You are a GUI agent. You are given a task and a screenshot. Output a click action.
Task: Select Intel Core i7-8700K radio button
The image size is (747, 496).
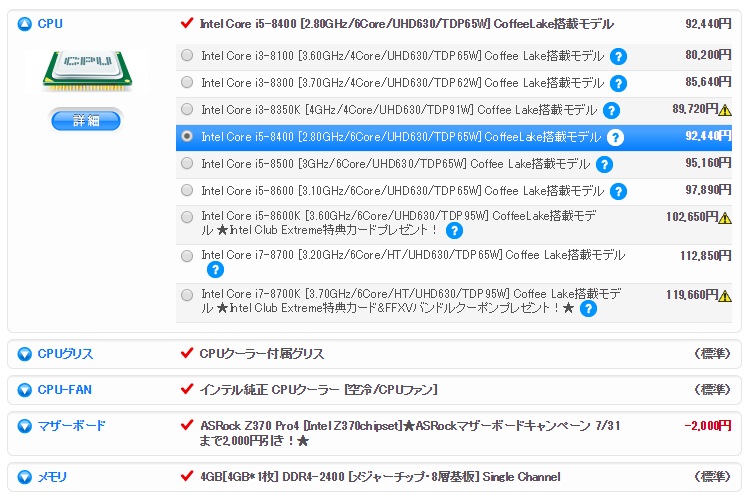pyautogui.click(x=187, y=295)
